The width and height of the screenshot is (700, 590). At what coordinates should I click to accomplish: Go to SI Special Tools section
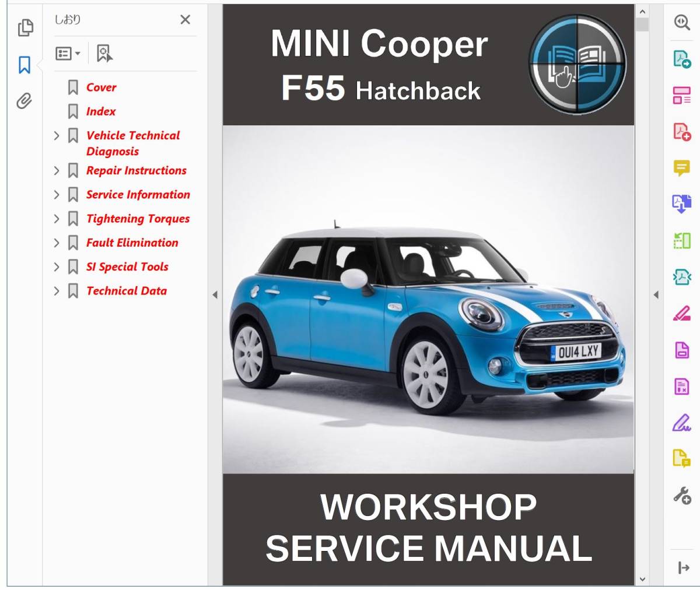[127, 266]
